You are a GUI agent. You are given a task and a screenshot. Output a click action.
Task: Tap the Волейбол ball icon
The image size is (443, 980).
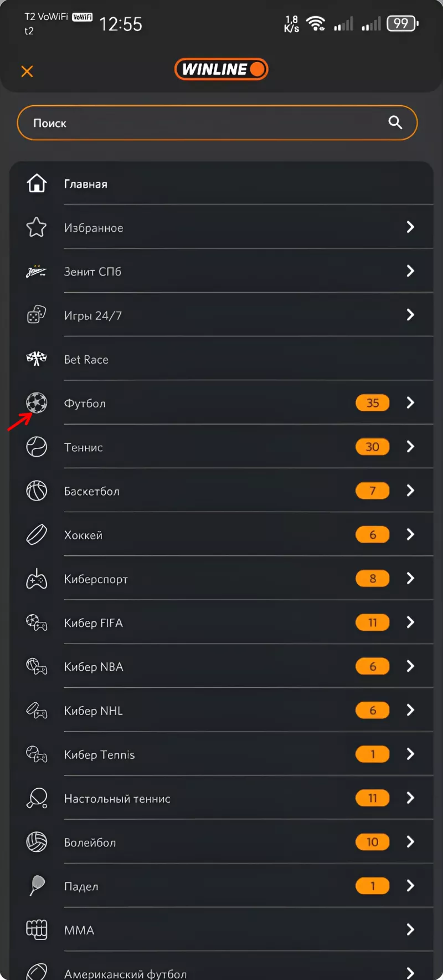coord(37,842)
